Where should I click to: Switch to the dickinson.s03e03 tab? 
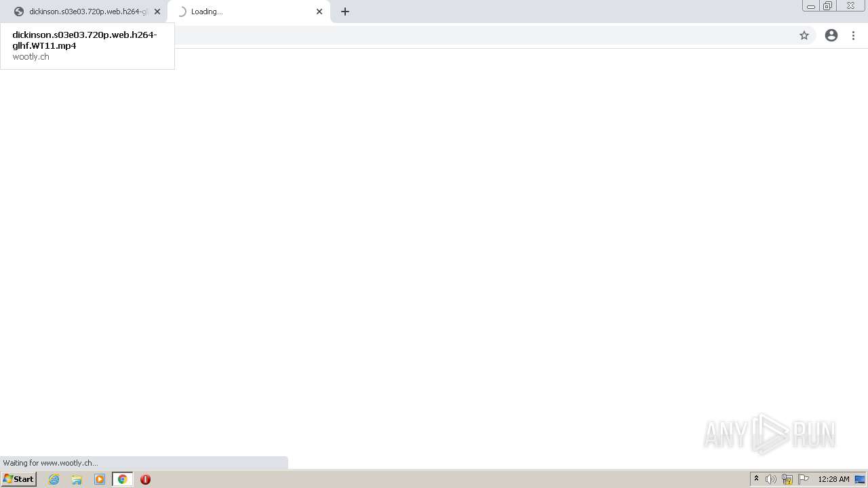click(x=88, y=12)
